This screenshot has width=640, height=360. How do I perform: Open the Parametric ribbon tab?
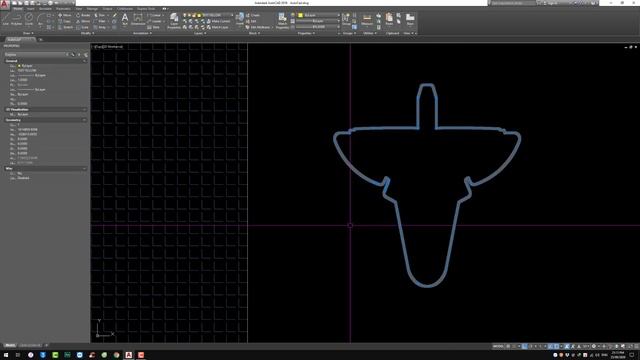click(x=63, y=9)
